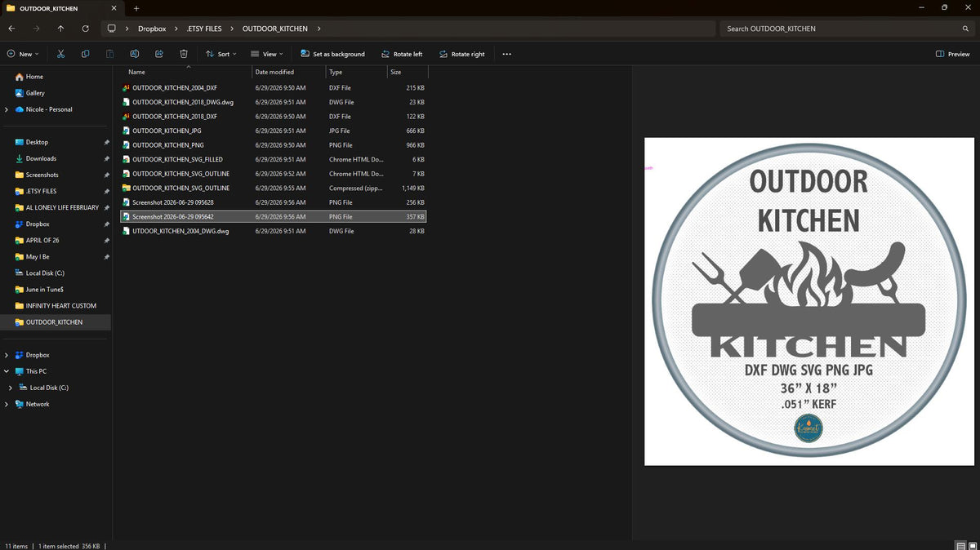Image resolution: width=980 pixels, height=550 pixels.
Task: Open the APRIL OF 26 folder
Action: click(x=42, y=240)
